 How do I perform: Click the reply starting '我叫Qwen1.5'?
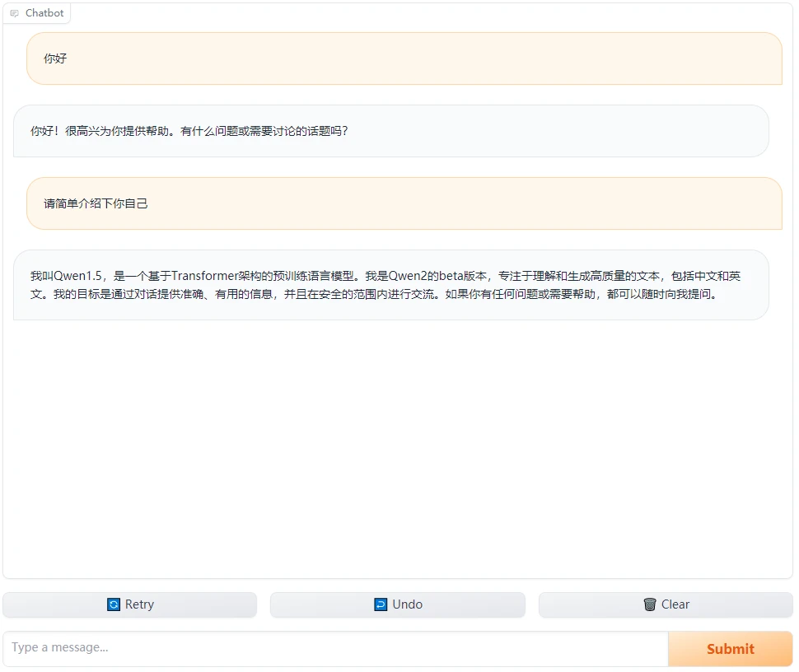390,285
